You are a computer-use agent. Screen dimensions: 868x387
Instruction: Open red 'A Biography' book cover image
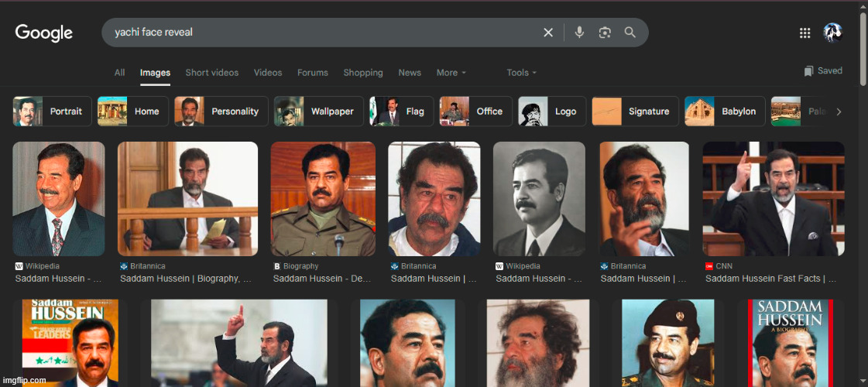pyautogui.click(x=791, y=343)
